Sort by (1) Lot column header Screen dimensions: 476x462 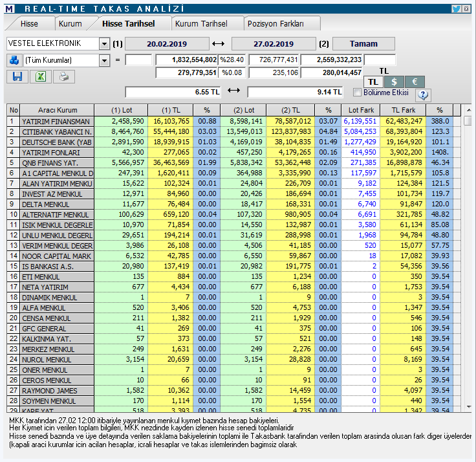click(122, 110)
